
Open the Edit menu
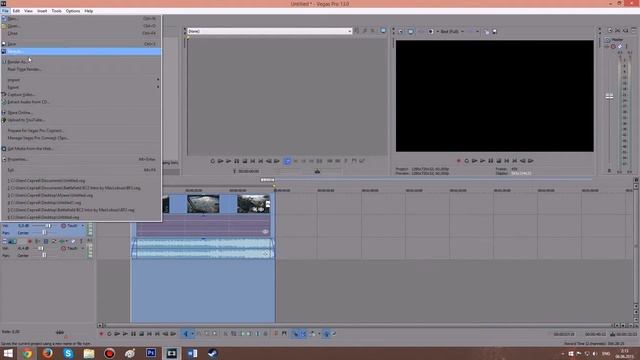point(16,11)
